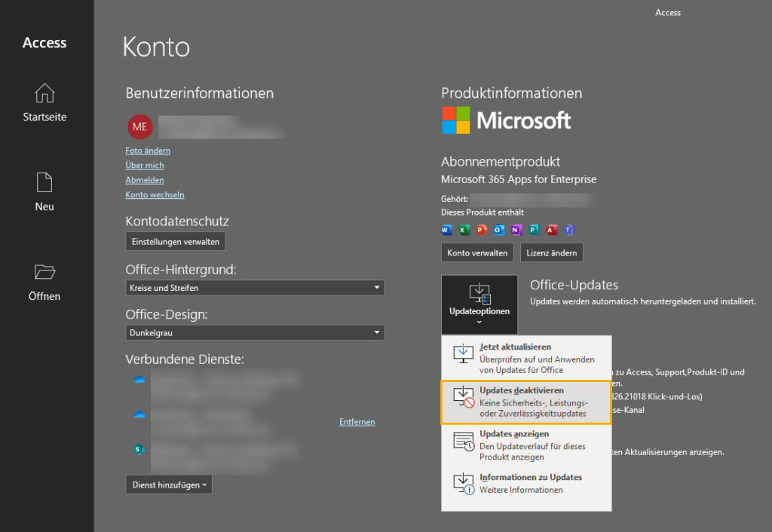772x532 pixels.
Task: Click Entfernen link next to service
Action: 357,422
